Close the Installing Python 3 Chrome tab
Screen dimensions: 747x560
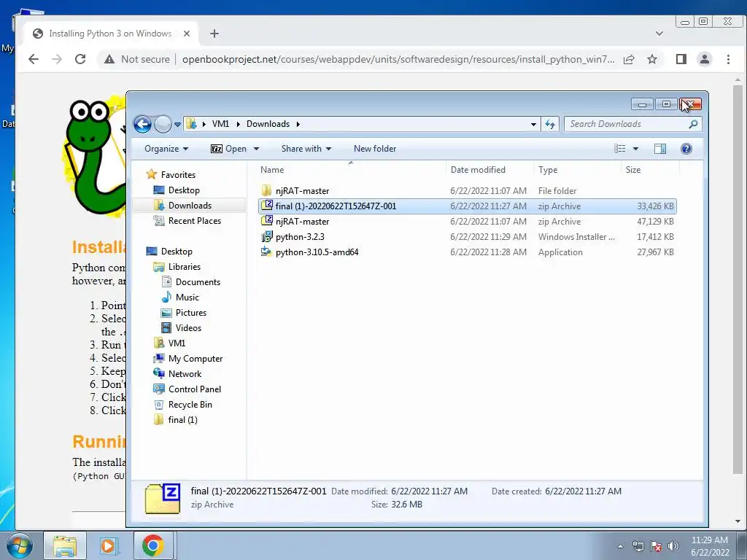point(187,34)
